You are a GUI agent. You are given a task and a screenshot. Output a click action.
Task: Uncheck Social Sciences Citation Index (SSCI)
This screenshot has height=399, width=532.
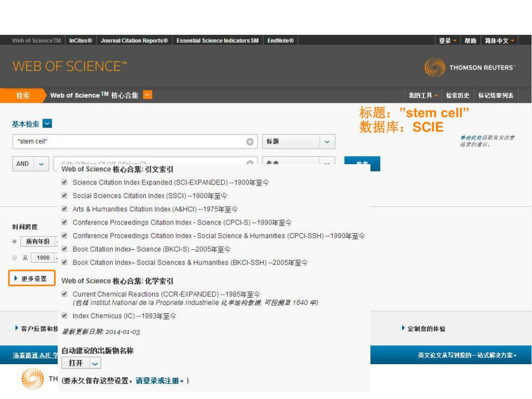[x=64, y=195]
